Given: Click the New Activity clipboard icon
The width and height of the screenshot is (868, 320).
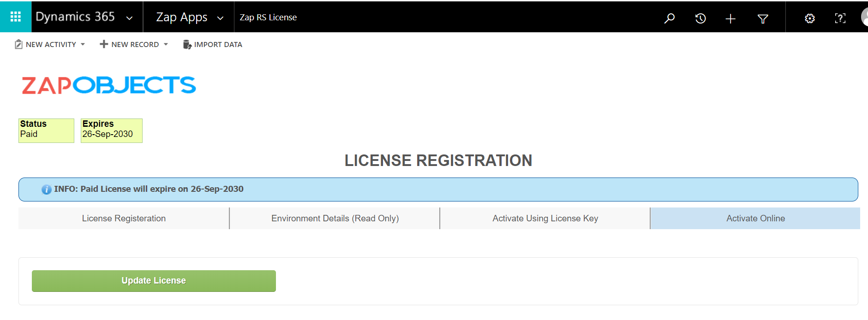Looking at the screenshot, I should pyautogui.click(x=18, y=44).
